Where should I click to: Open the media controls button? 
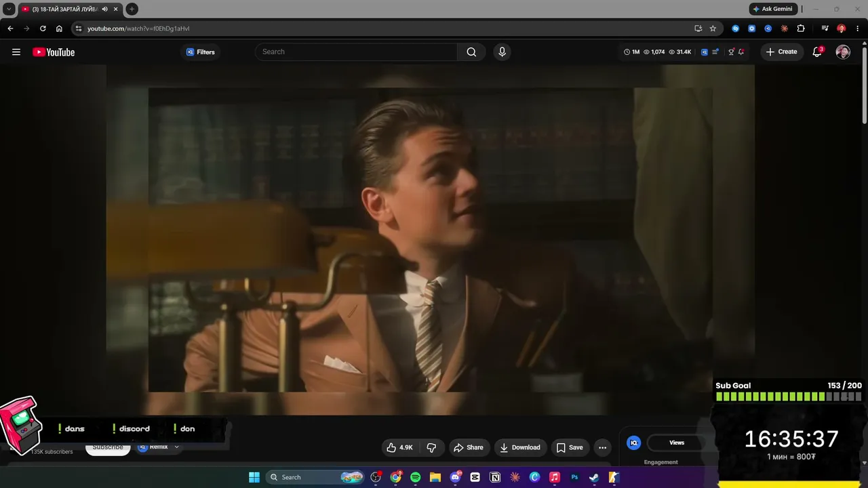point(825,28)
